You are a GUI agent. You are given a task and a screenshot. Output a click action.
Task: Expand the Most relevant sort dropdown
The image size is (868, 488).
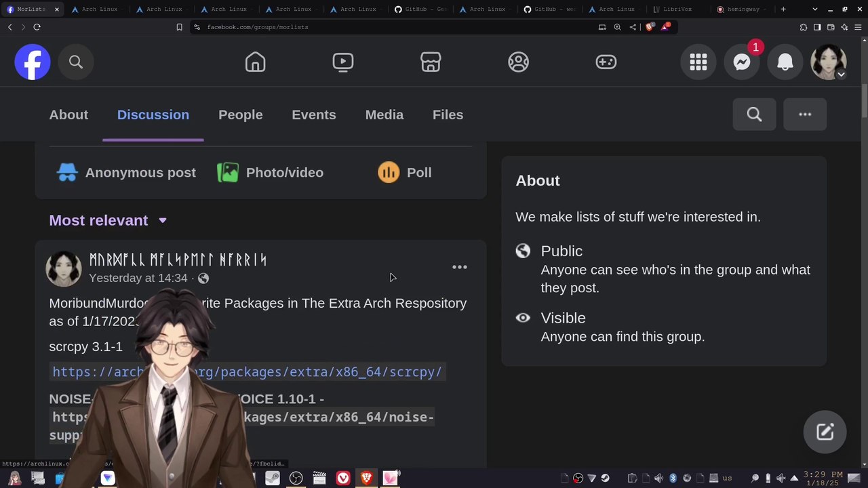coord(108,220)
